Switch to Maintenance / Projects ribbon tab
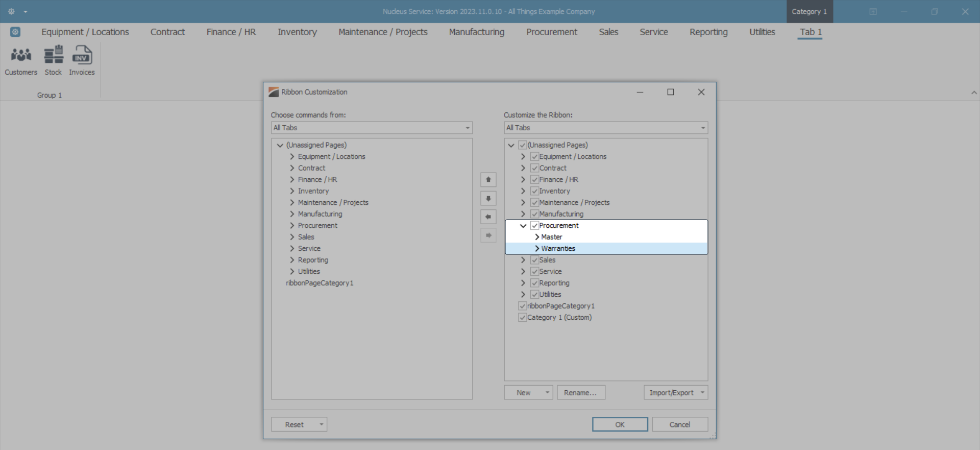Image resolution: width=980 pixels, height=450 pixels. [383, 32]
